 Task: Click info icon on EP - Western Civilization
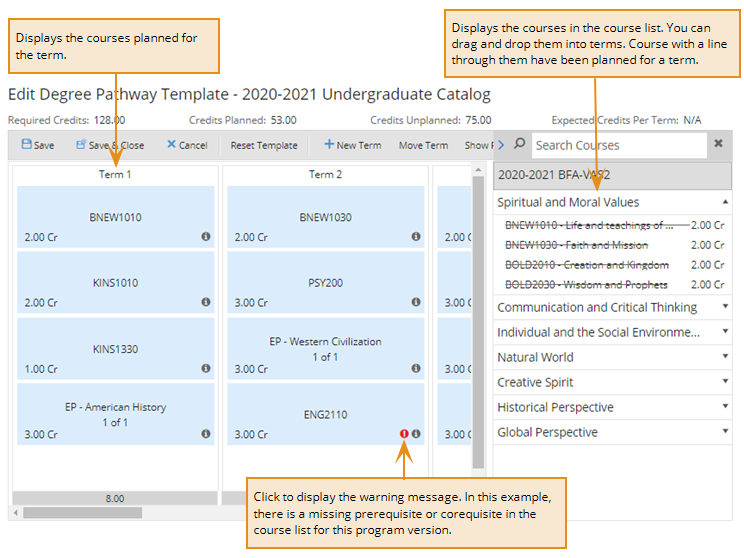point(416,368)
